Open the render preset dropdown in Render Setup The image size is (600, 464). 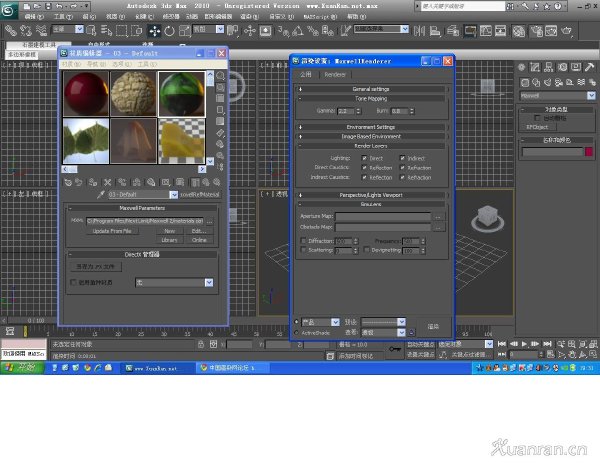(401, 322)
